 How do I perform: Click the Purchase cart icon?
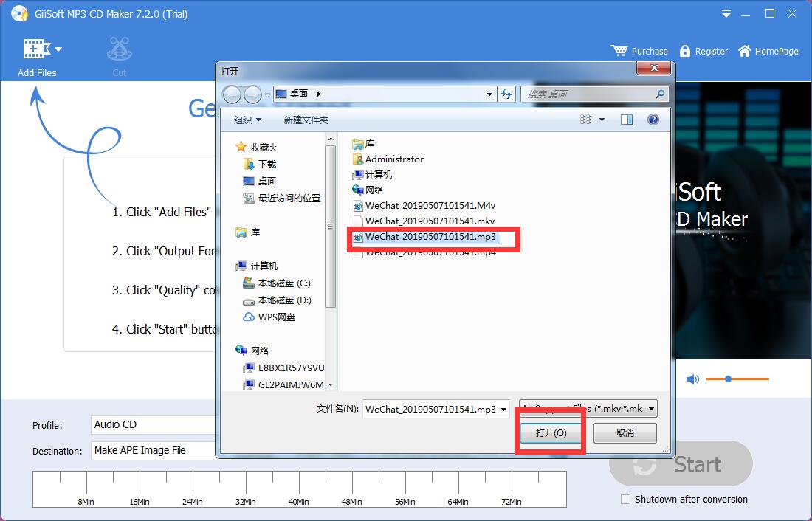[x=619, y=50]
